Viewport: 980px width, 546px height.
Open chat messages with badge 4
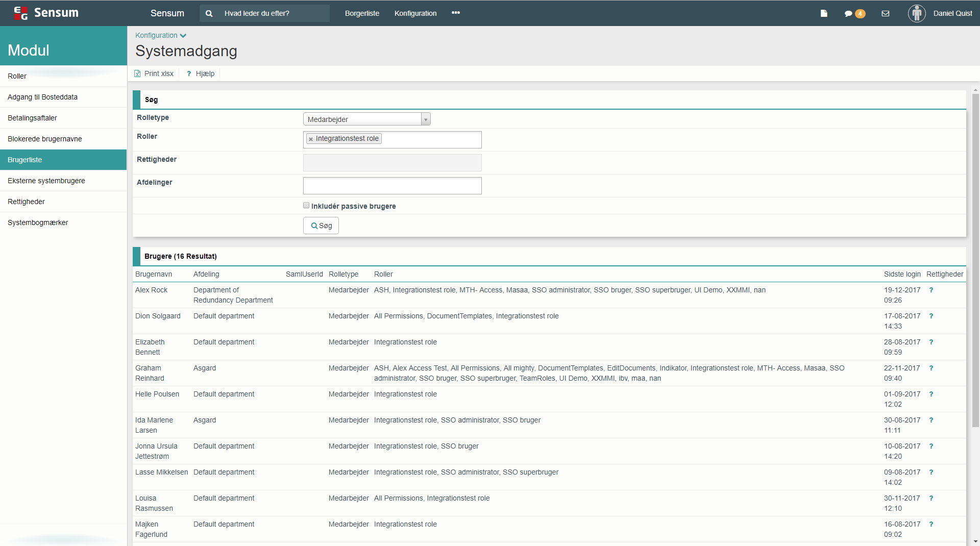(x=854, y=14)
